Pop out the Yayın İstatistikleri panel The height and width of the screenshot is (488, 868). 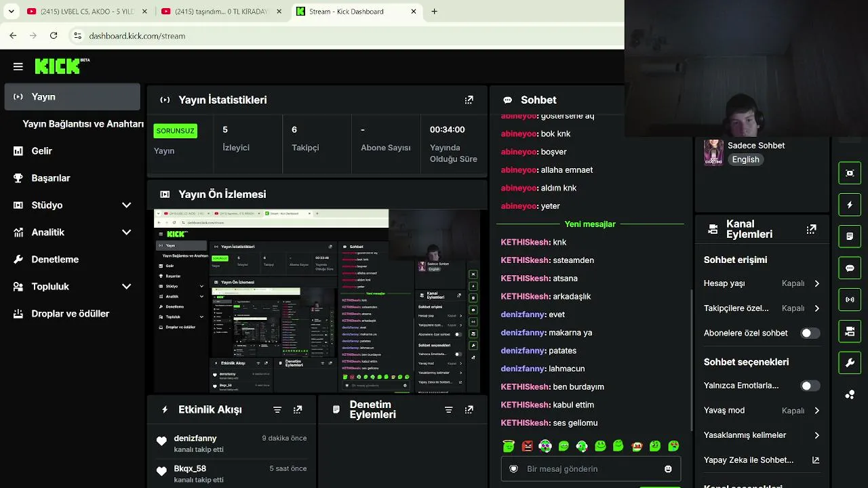469,100
